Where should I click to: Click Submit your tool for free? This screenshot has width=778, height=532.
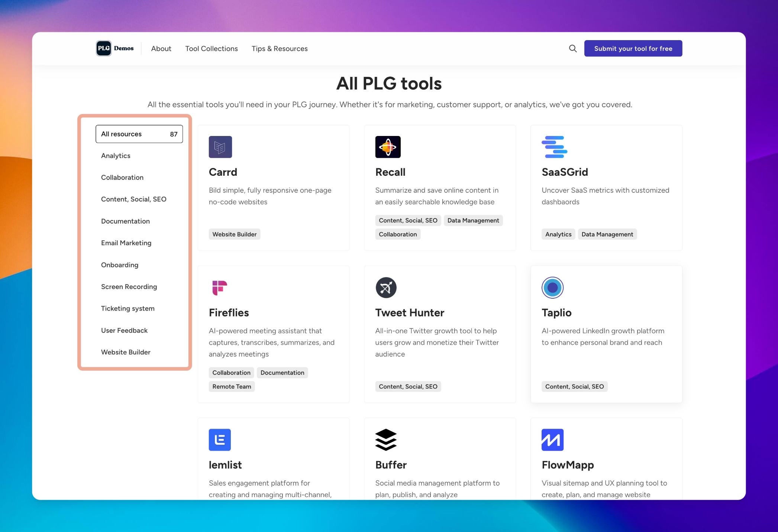pyautogui.click(x=633, y=48)
